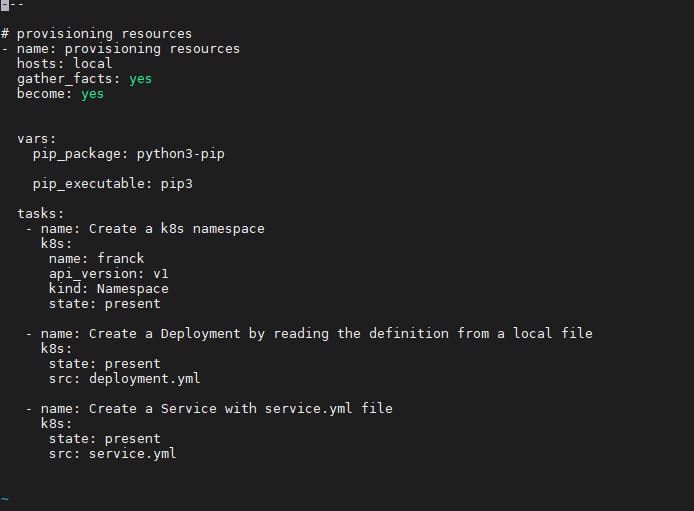Click the '---' document start line
The height and width of the screenshot is (511, 694).
point(12,4)
